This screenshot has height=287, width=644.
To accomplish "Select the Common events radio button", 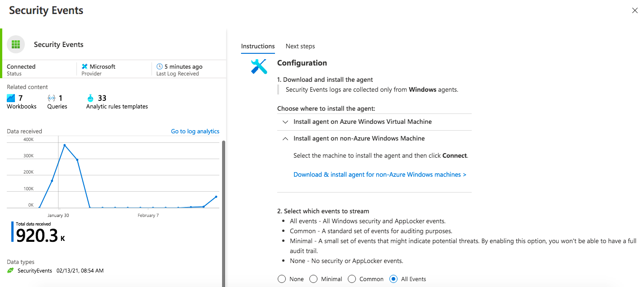I will [352, 279].
